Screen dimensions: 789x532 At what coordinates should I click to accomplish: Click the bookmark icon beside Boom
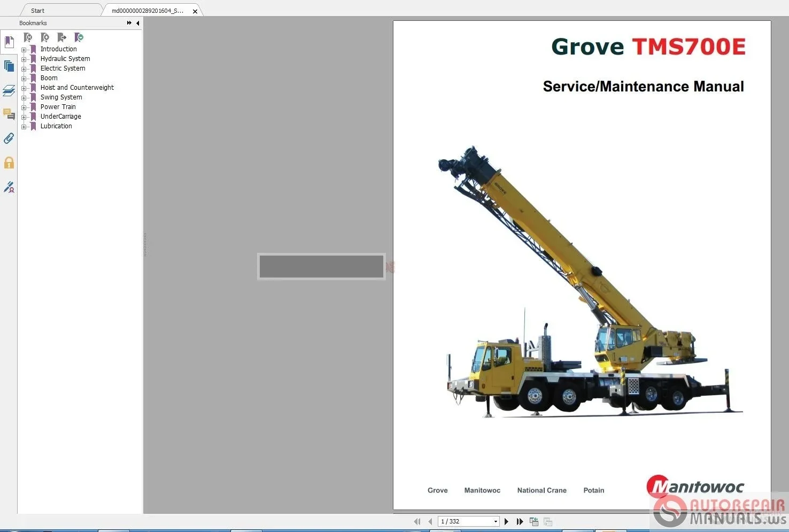click(34, 78)
